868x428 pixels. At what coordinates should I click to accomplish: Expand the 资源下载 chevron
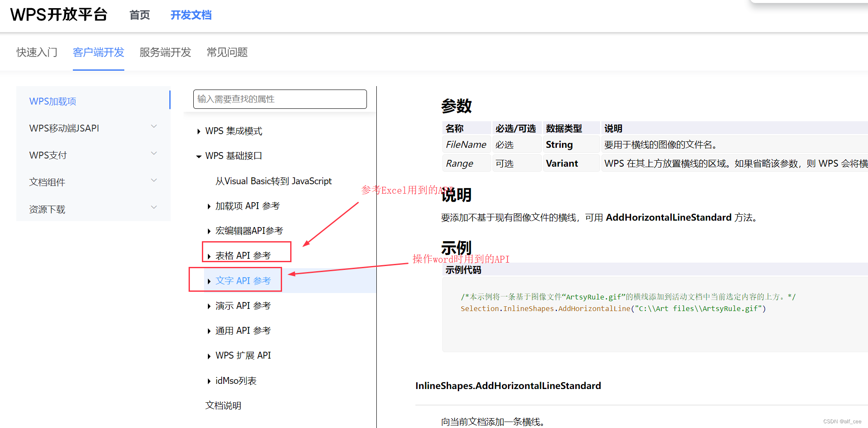click(154, 207)
